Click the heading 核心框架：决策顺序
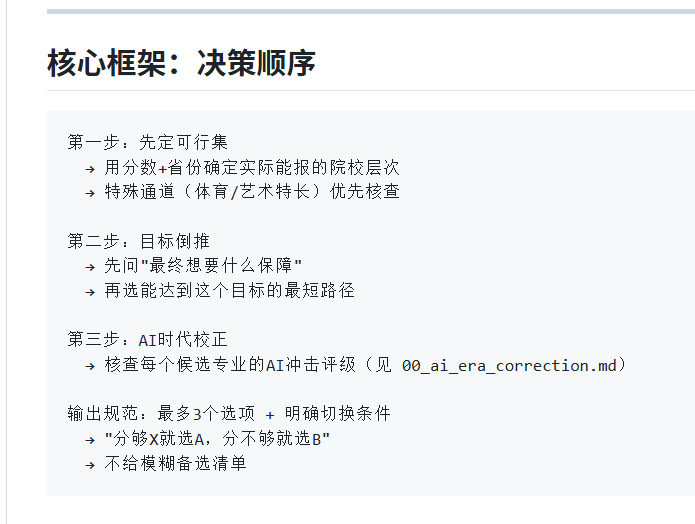 point(181,63)
